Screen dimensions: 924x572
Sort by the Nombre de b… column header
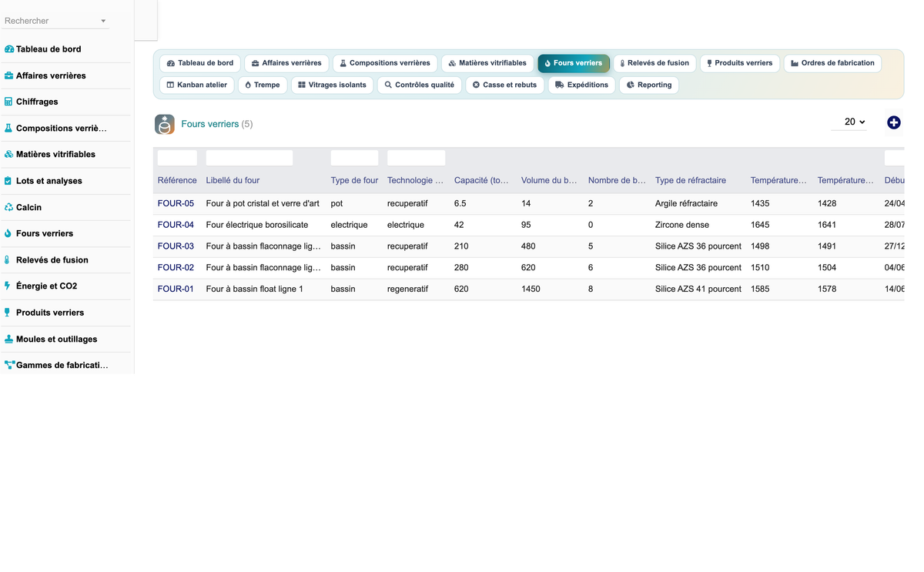(x=617, y=180)
